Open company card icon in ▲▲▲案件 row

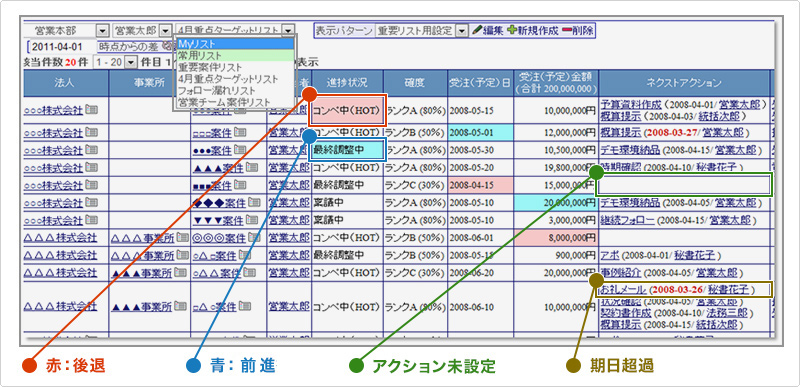tap(91, 167)
